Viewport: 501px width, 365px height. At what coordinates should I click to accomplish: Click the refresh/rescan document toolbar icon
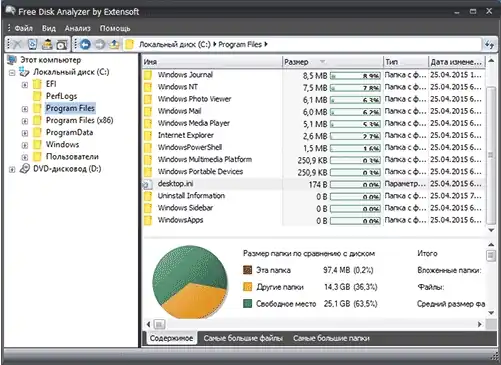pos(32,44)
